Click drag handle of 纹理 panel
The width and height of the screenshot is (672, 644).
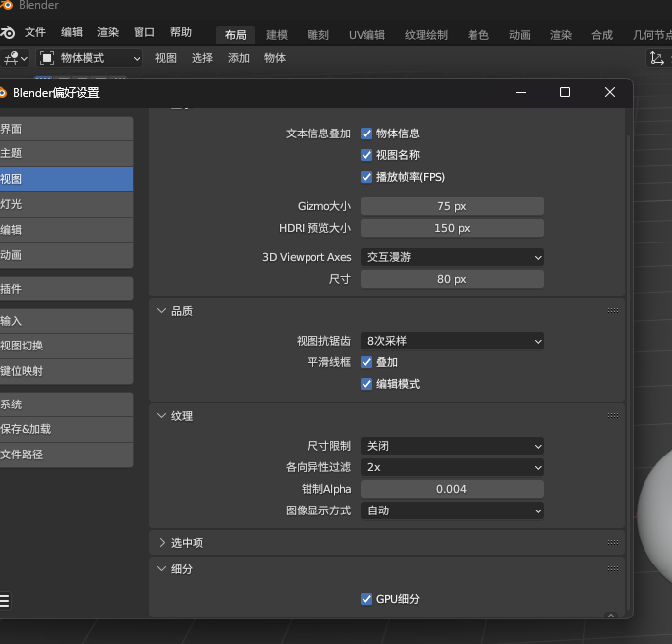pyautogui.click(x=613, y=416)
